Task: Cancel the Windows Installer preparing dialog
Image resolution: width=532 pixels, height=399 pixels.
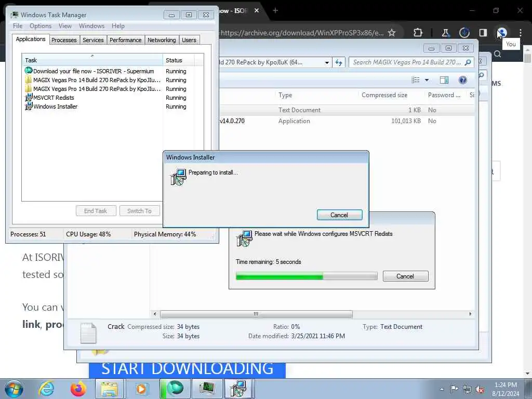Action: pyautogui.click(x=339, y=215)
